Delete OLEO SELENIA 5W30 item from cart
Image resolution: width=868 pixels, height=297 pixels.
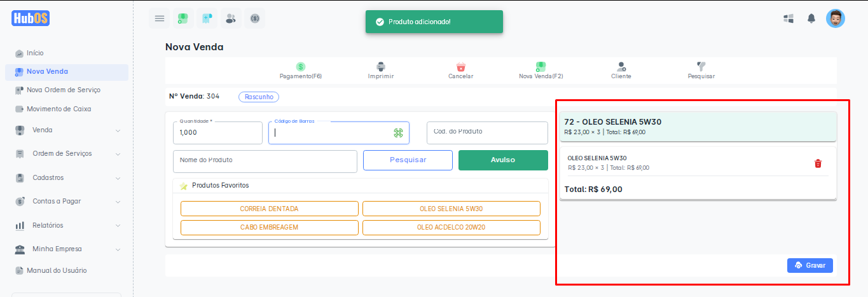tap(818, 163)
